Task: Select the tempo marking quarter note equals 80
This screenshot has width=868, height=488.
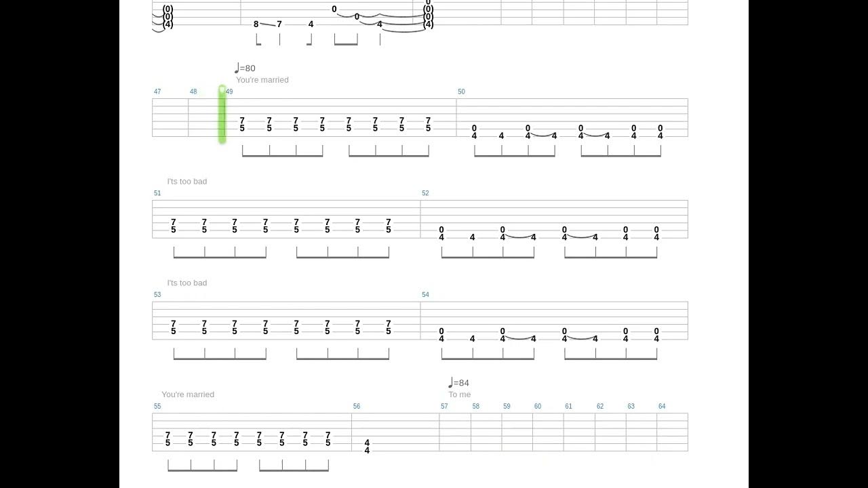Action: (245, 68)
